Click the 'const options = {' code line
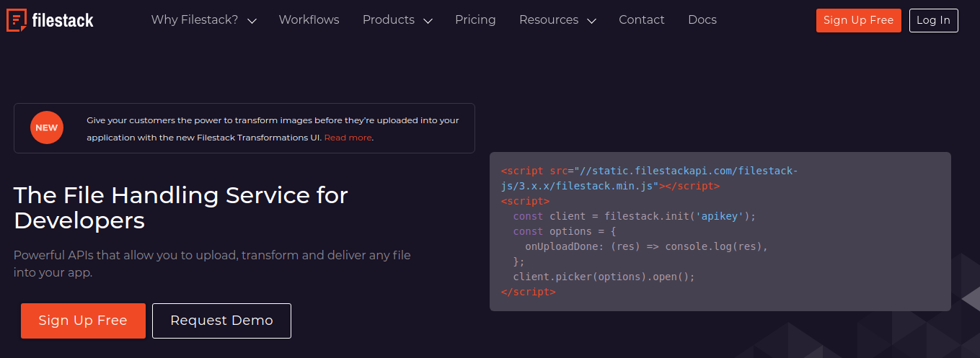 [565, 231]
